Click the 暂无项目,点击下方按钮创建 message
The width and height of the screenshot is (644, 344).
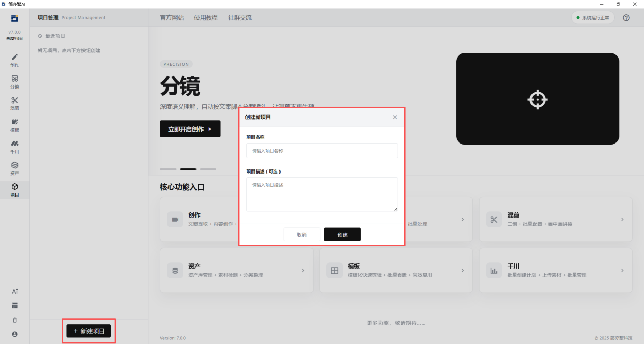69,50
